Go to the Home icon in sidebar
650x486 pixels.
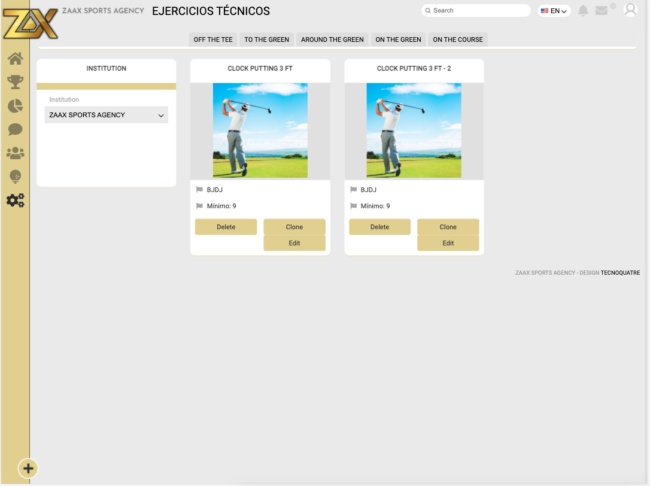(15, 58)
